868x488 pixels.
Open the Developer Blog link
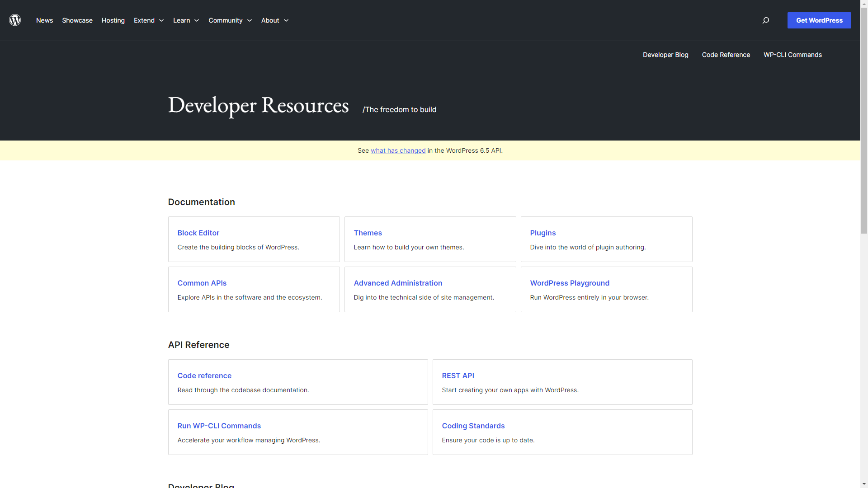(x=665, y=55)
